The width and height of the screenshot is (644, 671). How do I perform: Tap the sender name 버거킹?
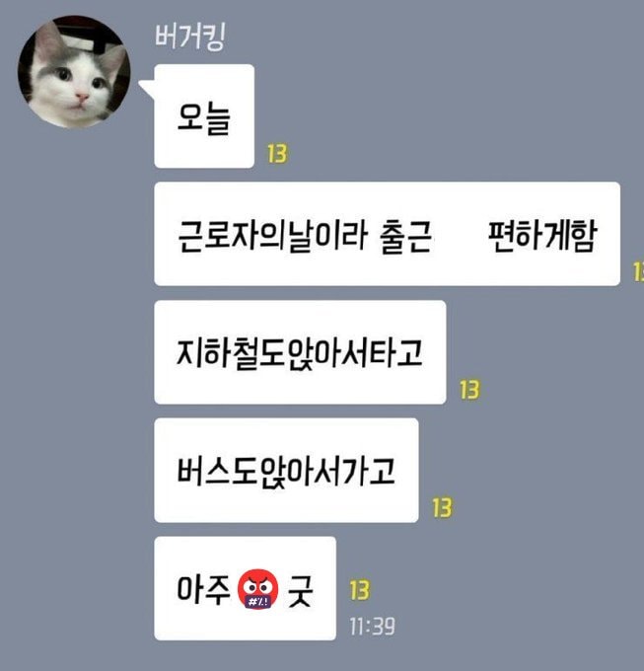190,37
